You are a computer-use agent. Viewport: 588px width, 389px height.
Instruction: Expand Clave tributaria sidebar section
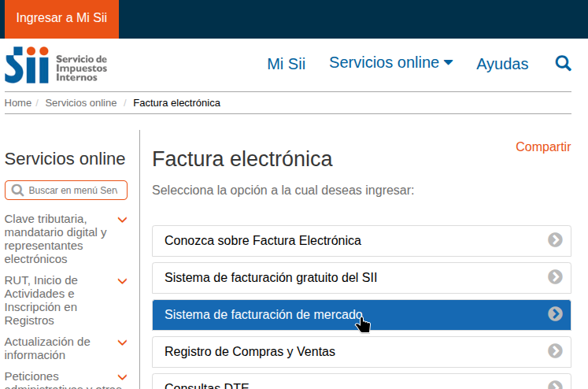[x=122, y=220]
